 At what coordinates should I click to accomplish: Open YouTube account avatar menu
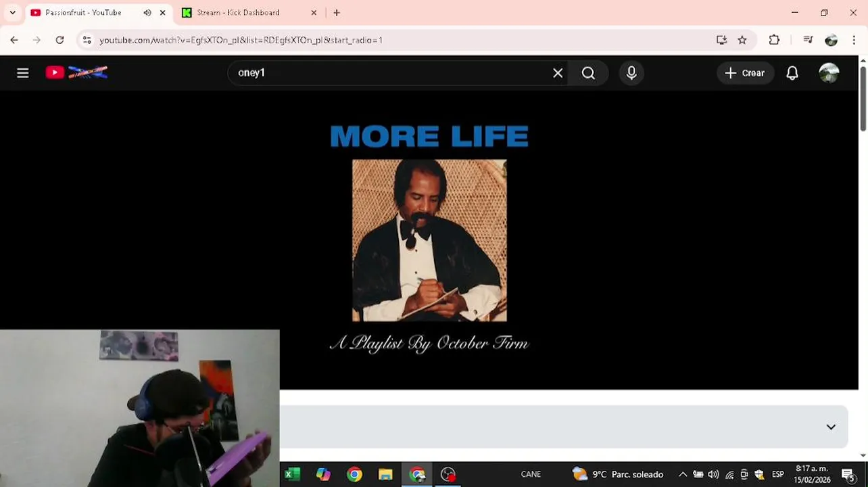pyautogui.click(x=829, y=73)
